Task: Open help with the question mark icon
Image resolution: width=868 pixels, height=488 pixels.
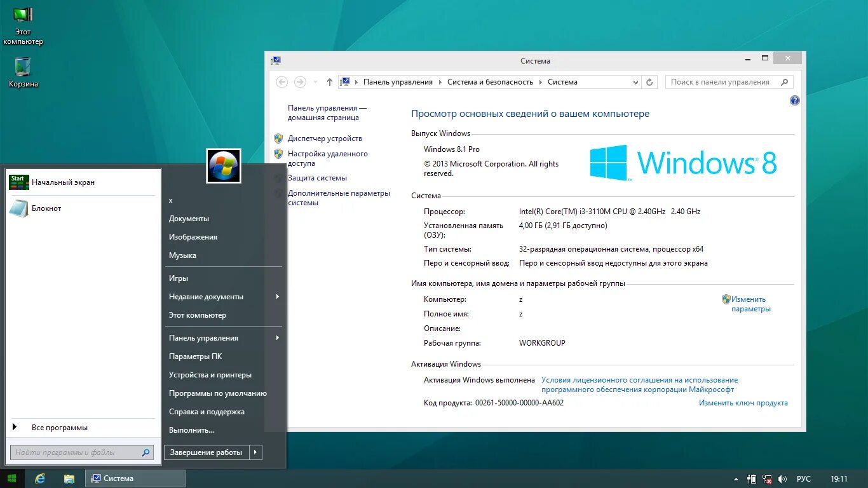Action: point(794,100)
